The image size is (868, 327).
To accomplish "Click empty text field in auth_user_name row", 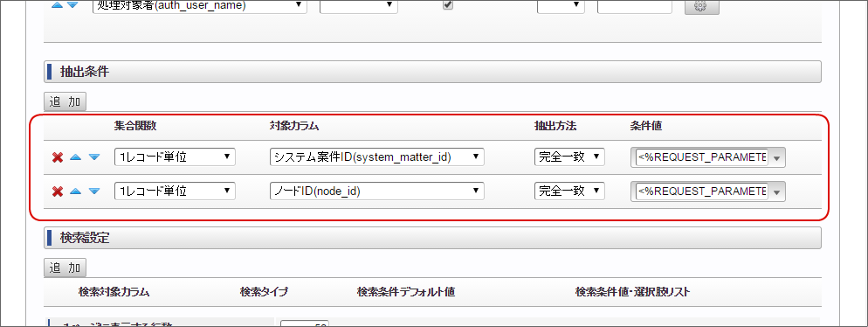I will click(x=635, y=6).
